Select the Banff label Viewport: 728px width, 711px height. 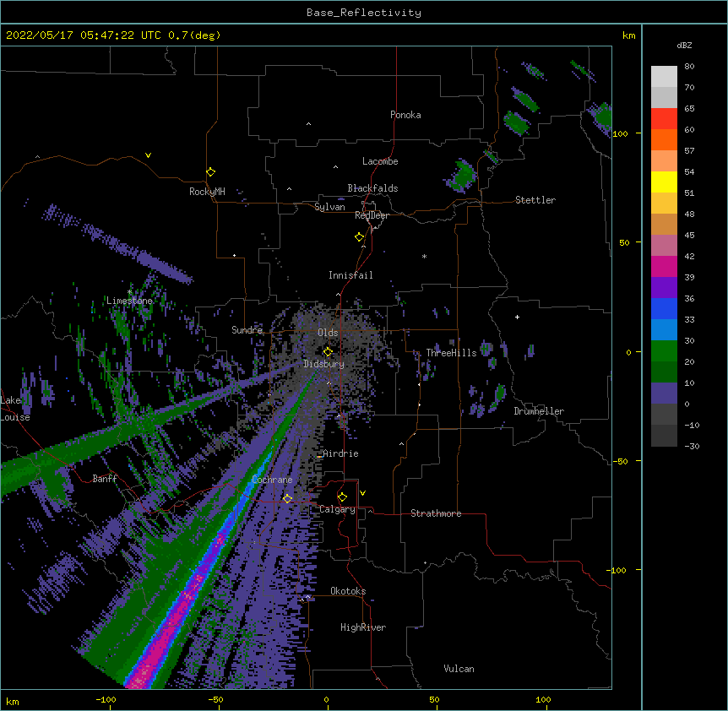pos(105,479)
